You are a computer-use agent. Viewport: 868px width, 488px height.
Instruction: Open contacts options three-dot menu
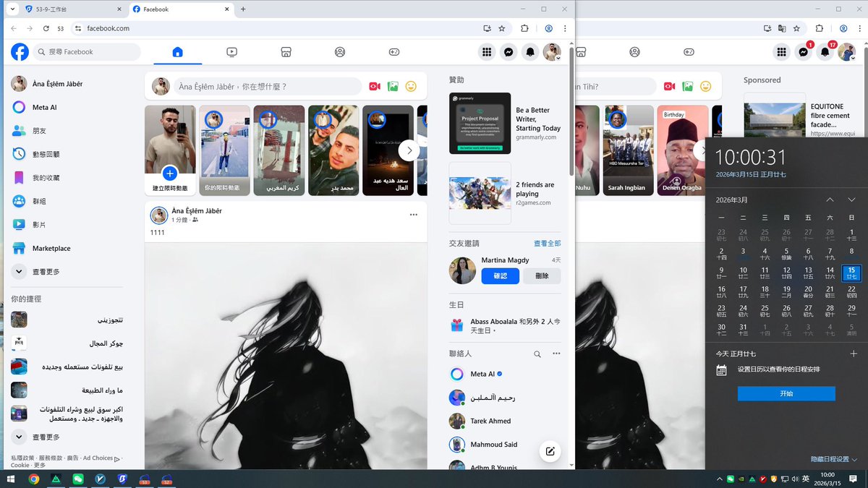[x=556, y=354]
